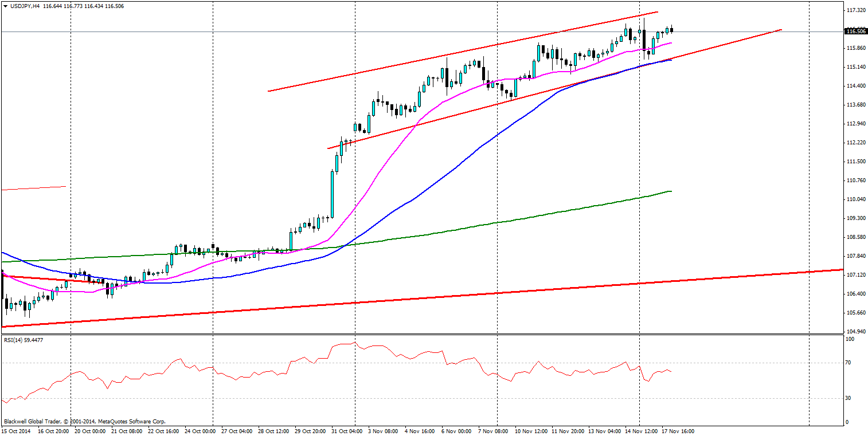Click the 30 level label on the RSI scale

tap(850, 398)
